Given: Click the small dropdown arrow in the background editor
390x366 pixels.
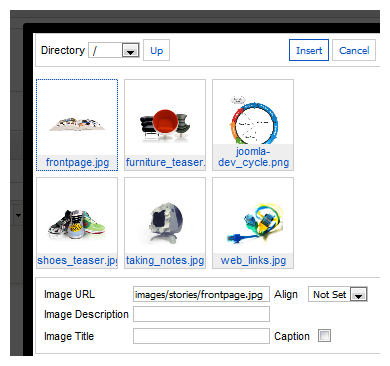Looking at the screenshot, I should click(18, 215).
